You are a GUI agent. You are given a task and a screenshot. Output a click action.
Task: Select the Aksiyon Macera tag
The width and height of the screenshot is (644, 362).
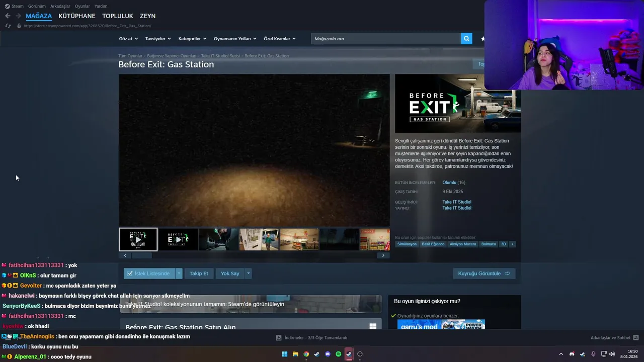pos(463,244)
